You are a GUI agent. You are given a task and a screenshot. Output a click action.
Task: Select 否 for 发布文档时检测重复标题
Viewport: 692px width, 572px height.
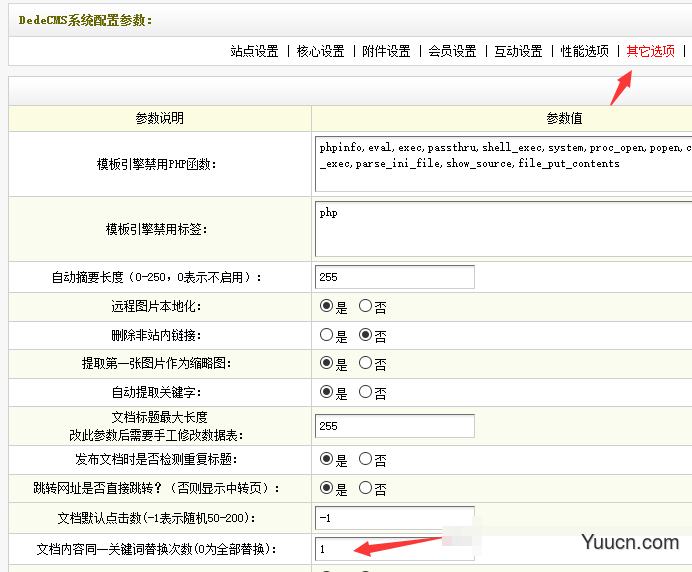point(366,460)
